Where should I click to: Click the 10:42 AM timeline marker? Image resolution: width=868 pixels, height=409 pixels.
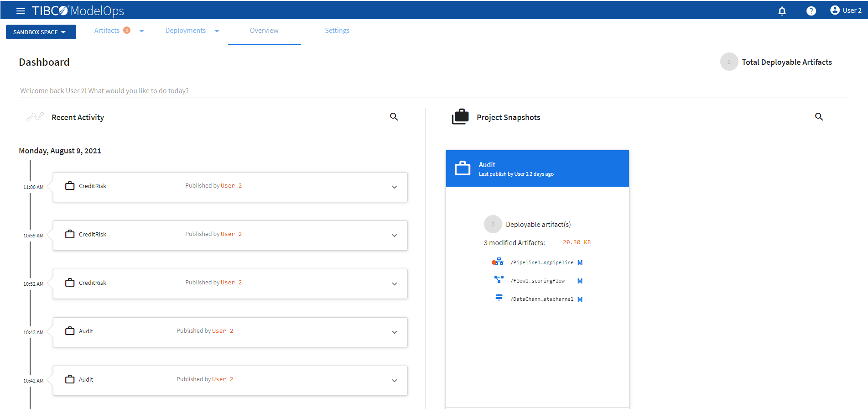click(x=33, y=381)
